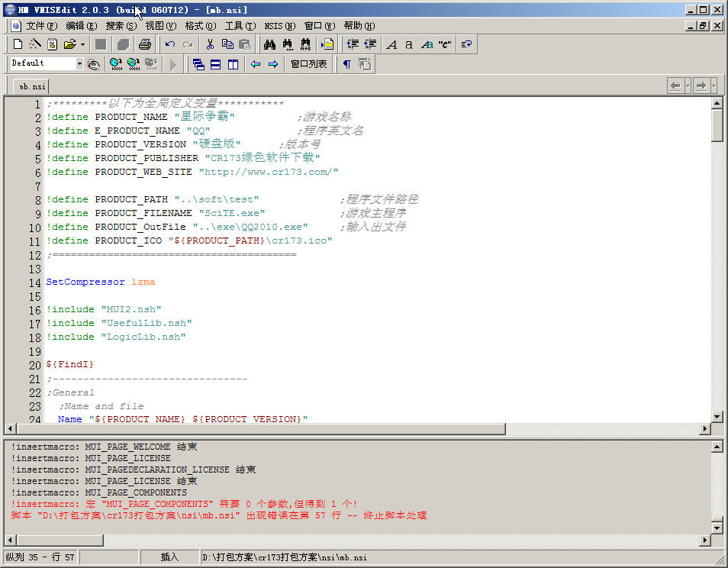Compile the script with first globe icon
This screenshot has height=568, width=728.
(116, 64)
